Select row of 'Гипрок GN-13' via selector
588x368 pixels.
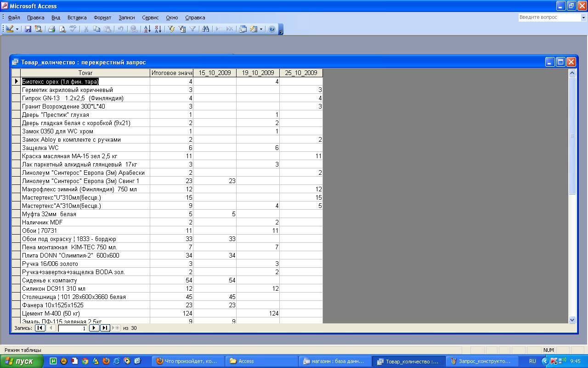[x=16, y=98]
